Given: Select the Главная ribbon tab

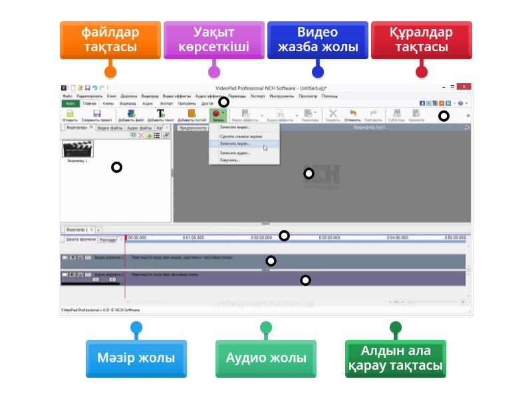Looking at the screenshot, I should (90, 103).
